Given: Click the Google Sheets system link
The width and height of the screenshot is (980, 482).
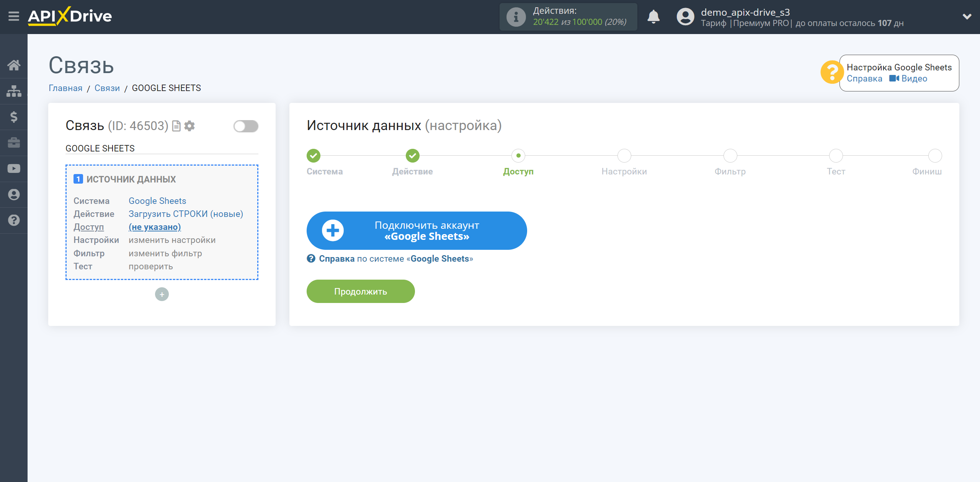Looking at the screenshot, I should (x=157, y=201).
